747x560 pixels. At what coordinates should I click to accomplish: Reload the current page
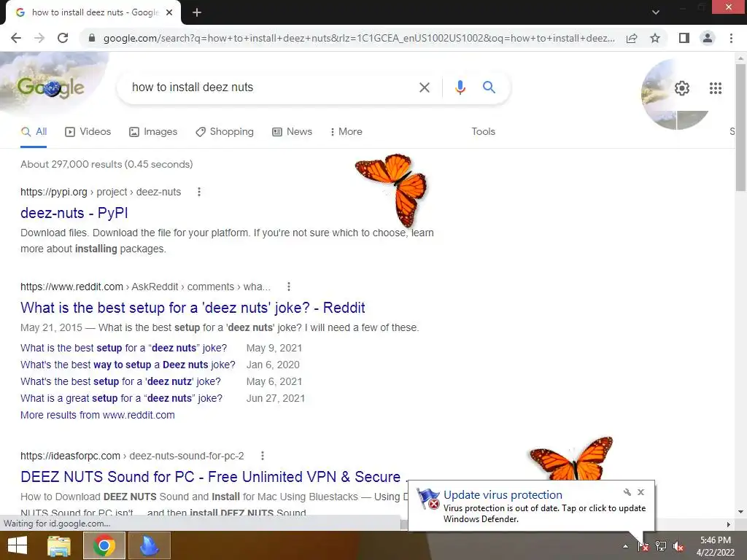pos(63,38)
